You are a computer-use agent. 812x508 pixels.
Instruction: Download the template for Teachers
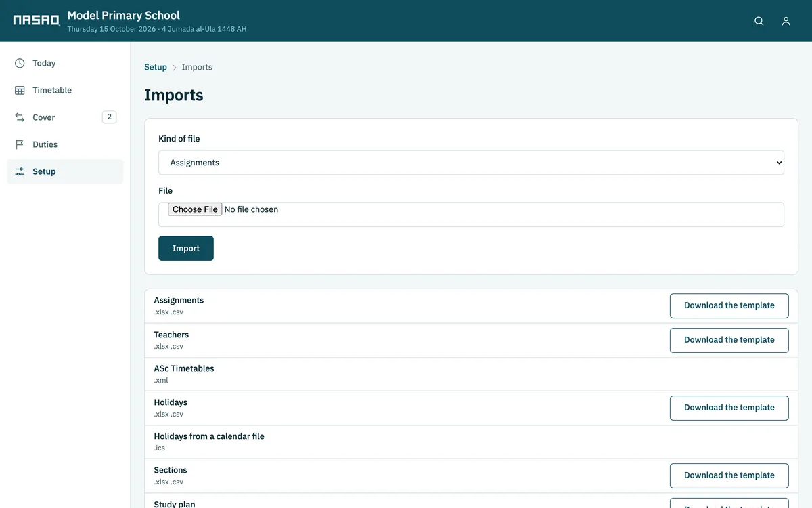pos(729,340)
